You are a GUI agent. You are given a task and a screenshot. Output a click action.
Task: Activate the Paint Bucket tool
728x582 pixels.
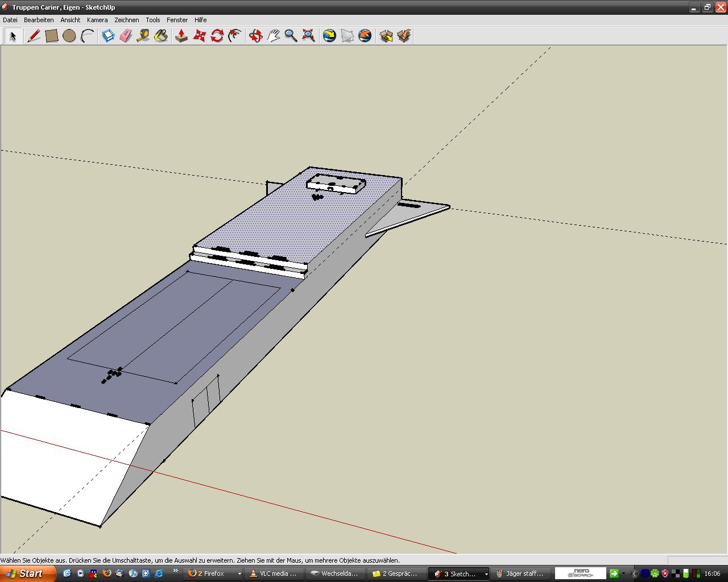162,36
